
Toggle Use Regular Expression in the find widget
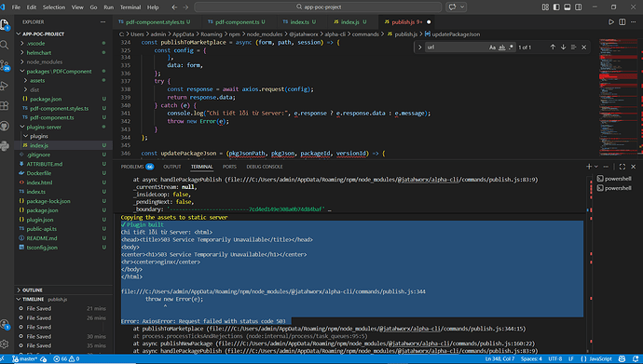pyautogui.click(x=511, y=47)
